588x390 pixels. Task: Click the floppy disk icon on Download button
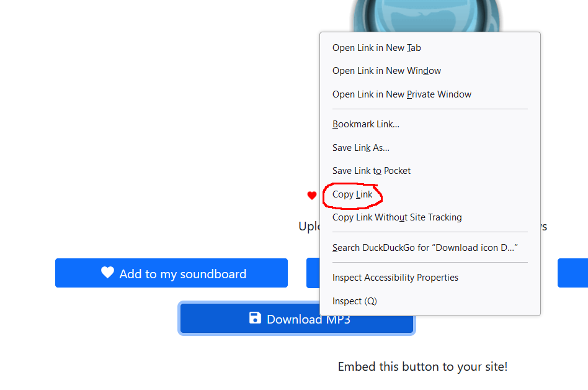point(255,318)
